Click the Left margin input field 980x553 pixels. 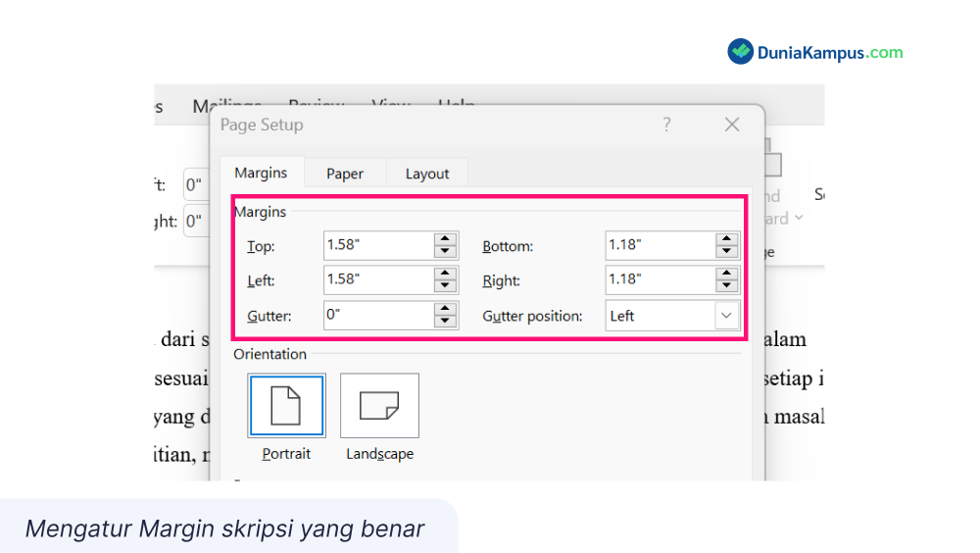pos(378,279)
